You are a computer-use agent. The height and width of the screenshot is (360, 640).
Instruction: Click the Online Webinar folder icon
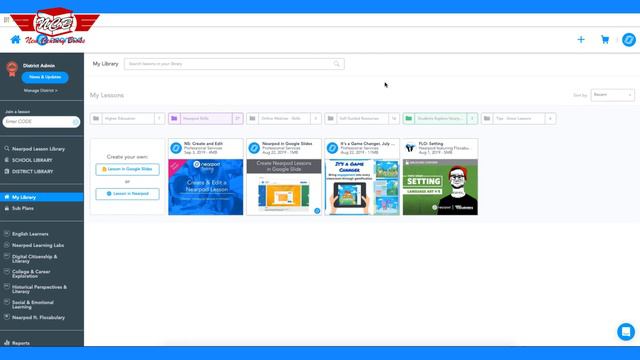point(253,118)
